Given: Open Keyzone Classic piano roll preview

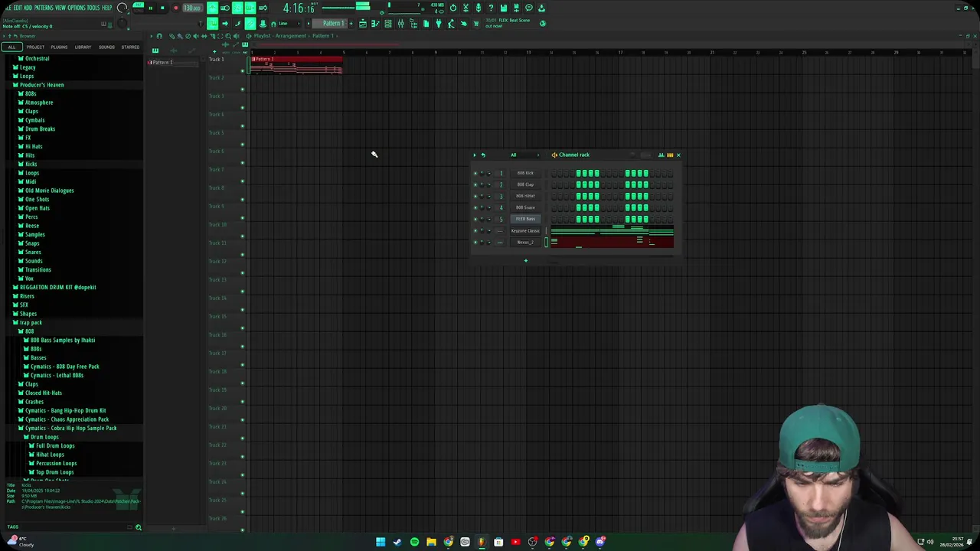Looking at the screenshot, I should [612, 230].
